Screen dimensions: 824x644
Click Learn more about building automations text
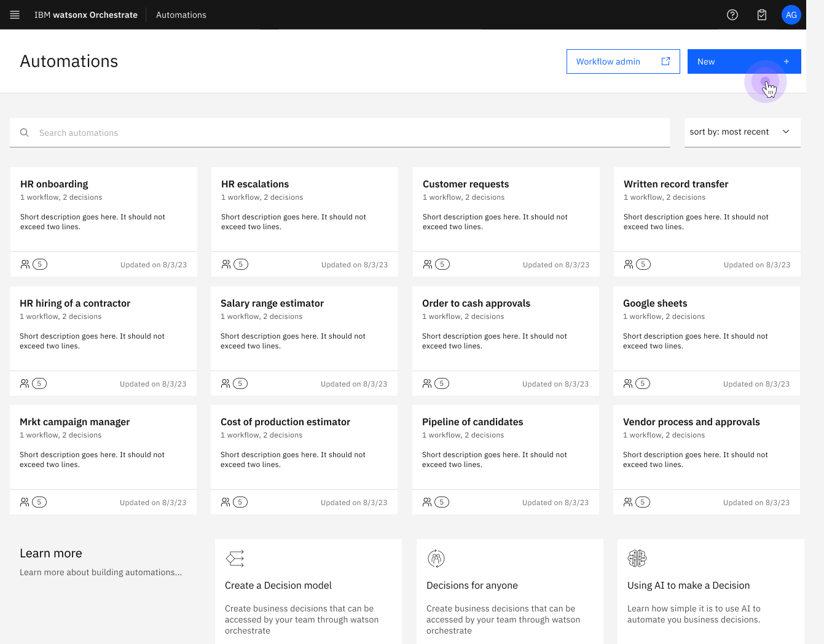[101, 572]
